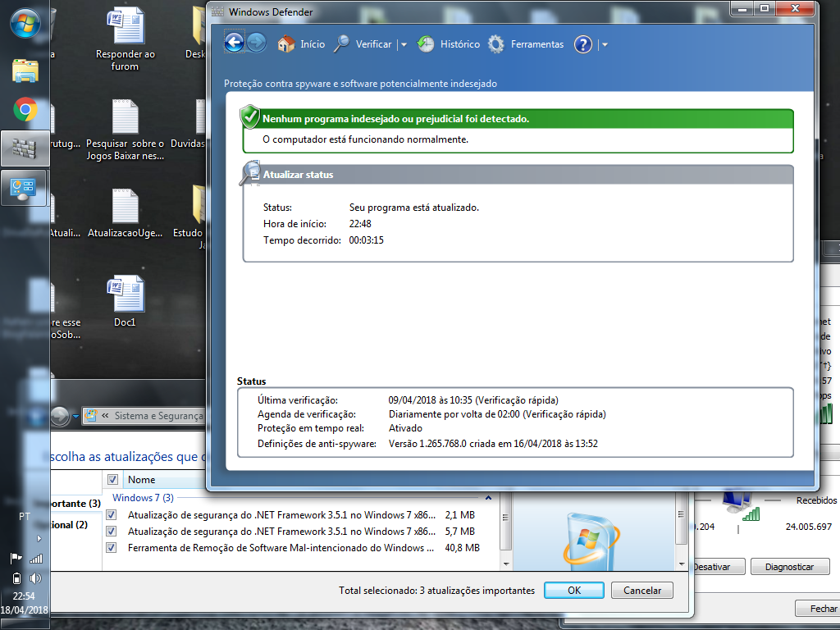Open Windows Defender help question mark
This screenshot has height=630, width=840.
click(x=583, y=44)
